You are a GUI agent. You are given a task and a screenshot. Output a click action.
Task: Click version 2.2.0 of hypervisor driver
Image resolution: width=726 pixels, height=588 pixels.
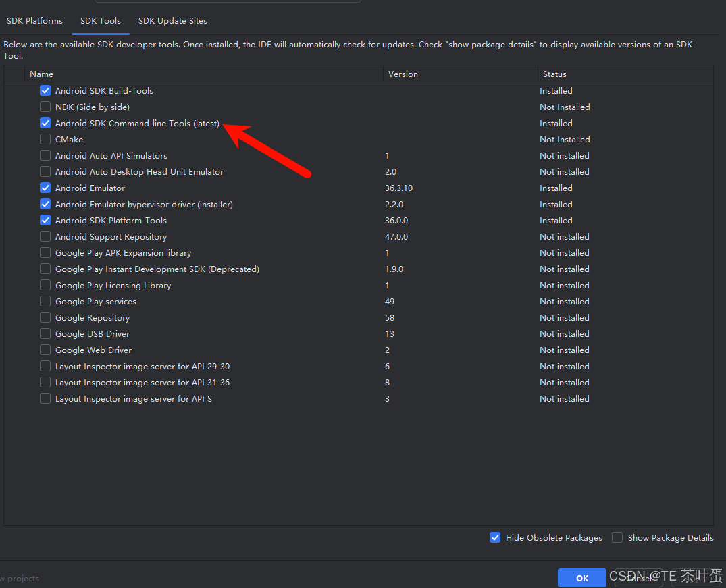(x=394, y=204)
